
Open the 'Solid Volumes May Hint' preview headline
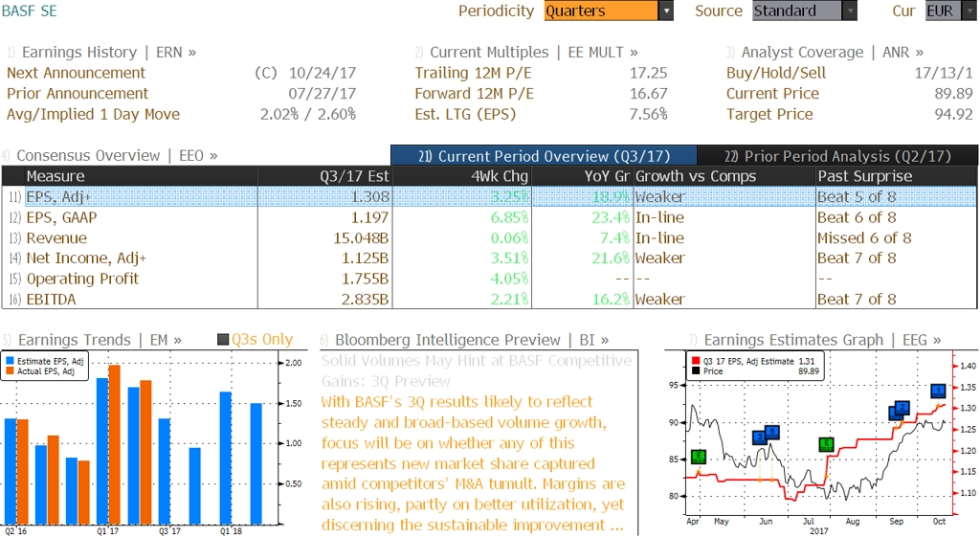pos(477,370)
